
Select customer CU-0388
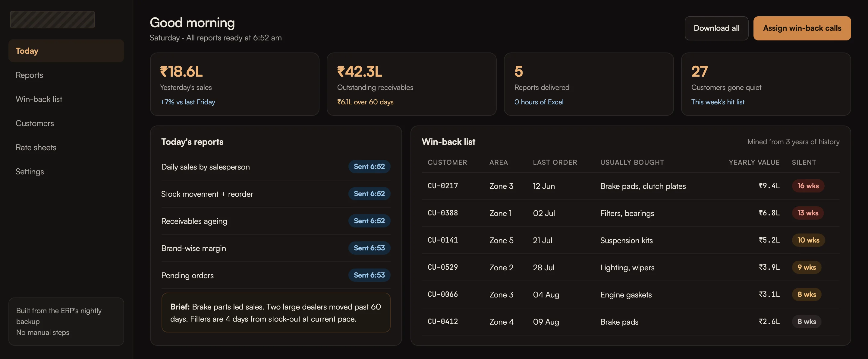click(631, 213)
